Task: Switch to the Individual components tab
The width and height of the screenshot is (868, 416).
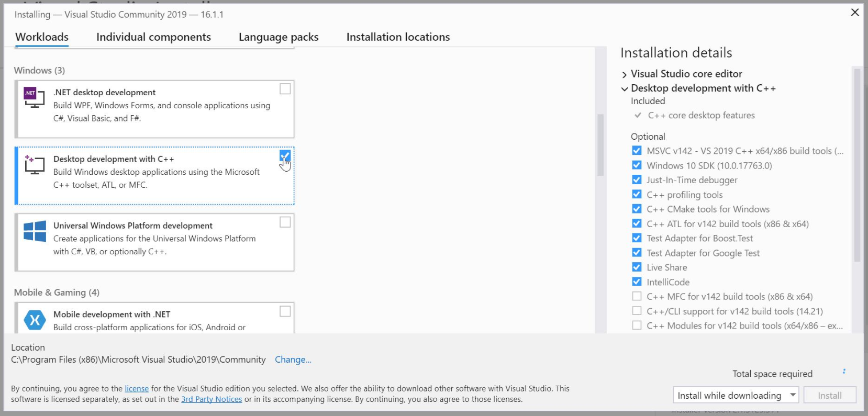Action: pyautogui.click(x=153, y=37)
